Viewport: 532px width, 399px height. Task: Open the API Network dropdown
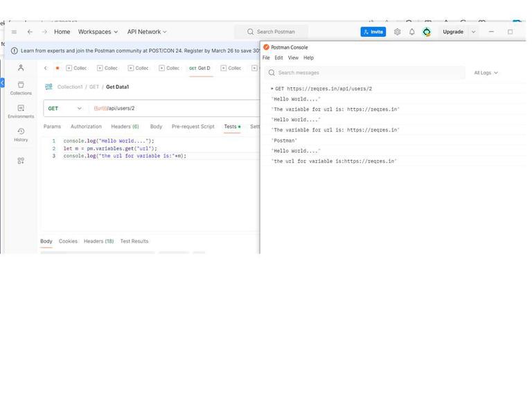click(147, 32)
